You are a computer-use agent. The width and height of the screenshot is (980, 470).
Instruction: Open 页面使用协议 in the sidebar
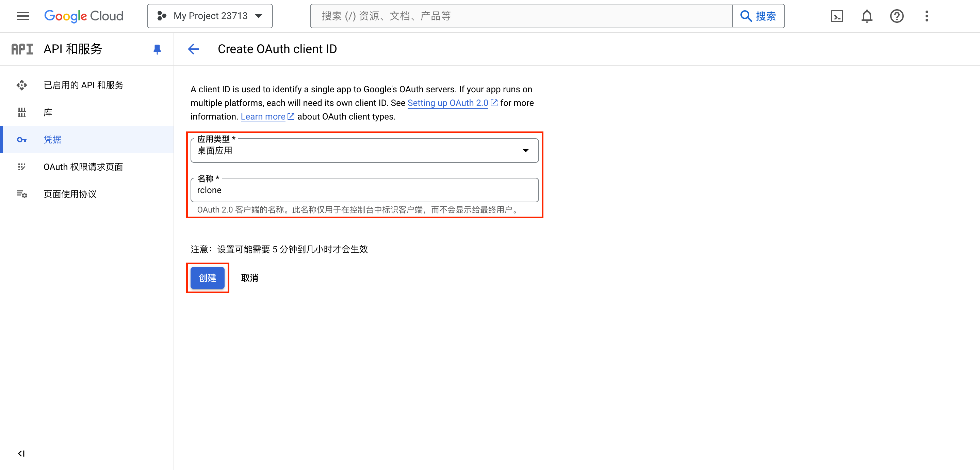[x=87, y=194]
